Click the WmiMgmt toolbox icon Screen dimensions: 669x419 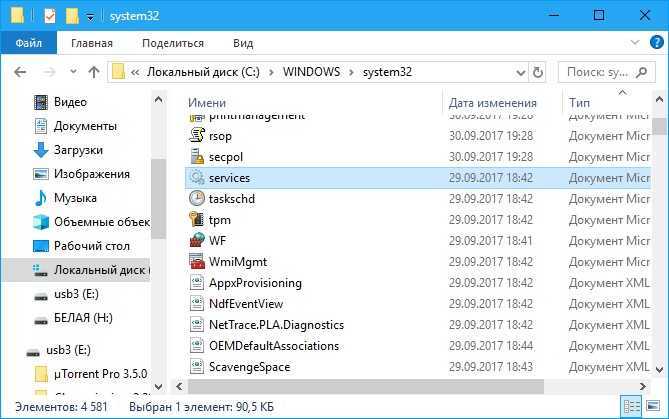(x=197, y=261)
